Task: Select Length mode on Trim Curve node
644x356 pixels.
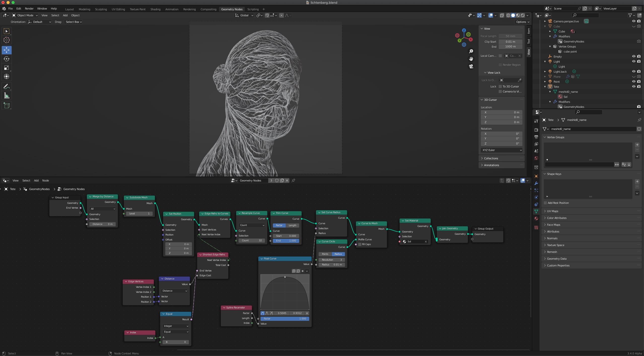Action: [292, 226]
